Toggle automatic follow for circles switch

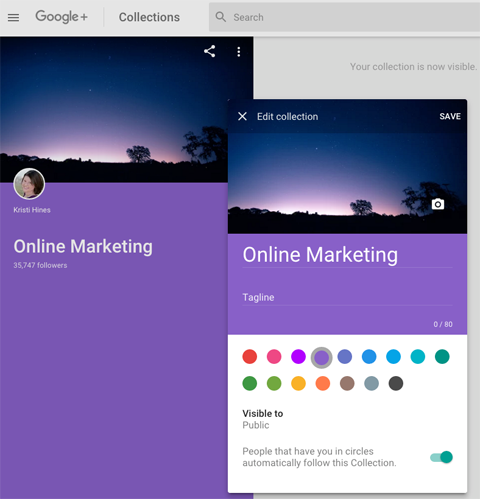tap(441, 457)
